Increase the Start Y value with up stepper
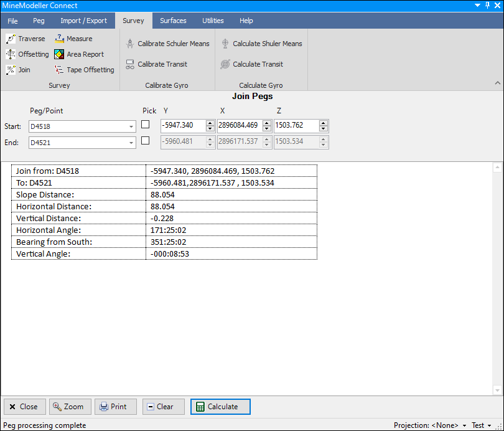The width and height of the screenshot is (504, 431). [x=210, y=123]
